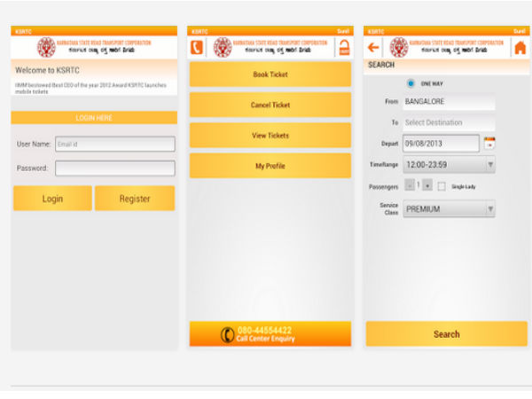Click the Search button at the bottom

point(446,334)
